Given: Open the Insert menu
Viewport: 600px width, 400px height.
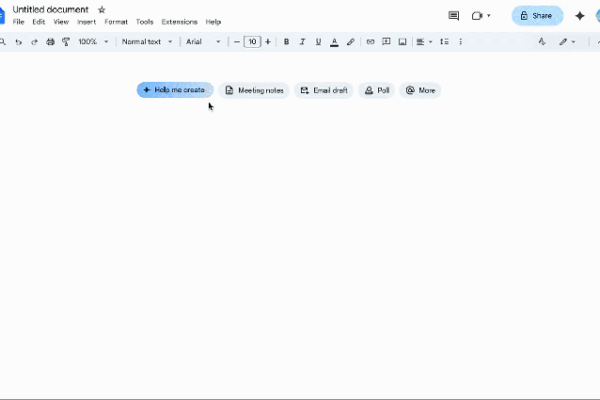Looking at the screenshot, I should pyautogui.click(x=87, y=21).
